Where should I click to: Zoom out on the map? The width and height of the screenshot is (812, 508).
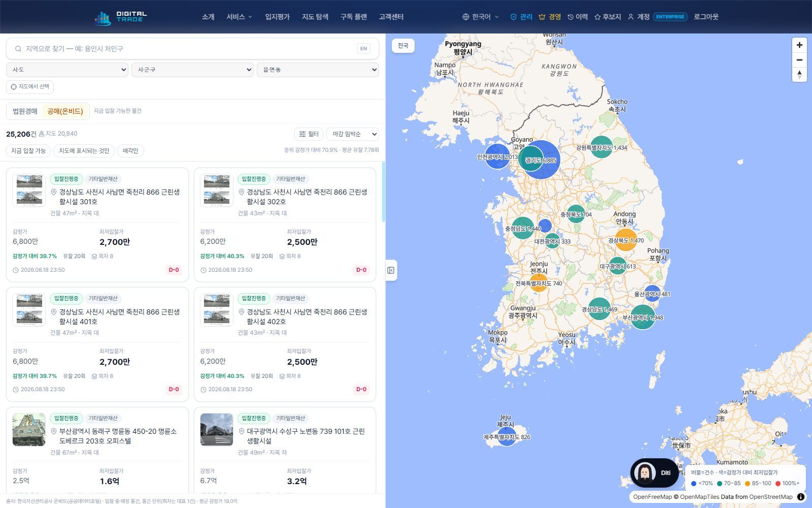(x=799, y=60)
